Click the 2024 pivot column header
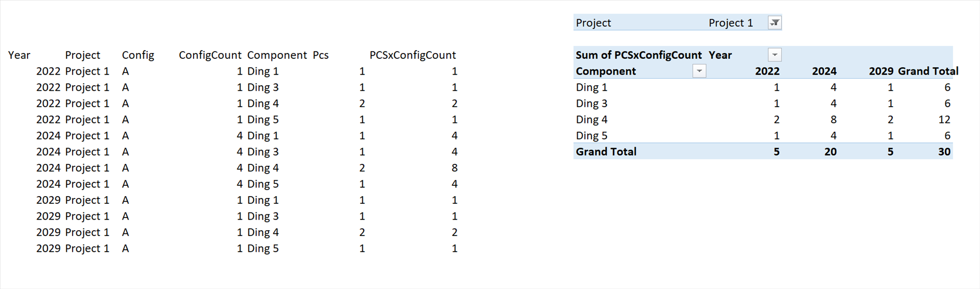980x289 pixels. (x=824, y=71)
